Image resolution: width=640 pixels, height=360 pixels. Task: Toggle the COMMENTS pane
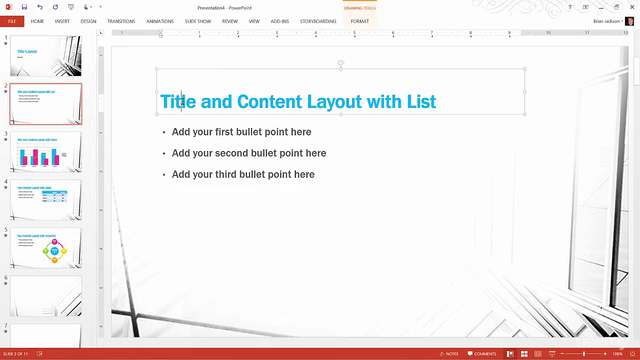(482, 354)
